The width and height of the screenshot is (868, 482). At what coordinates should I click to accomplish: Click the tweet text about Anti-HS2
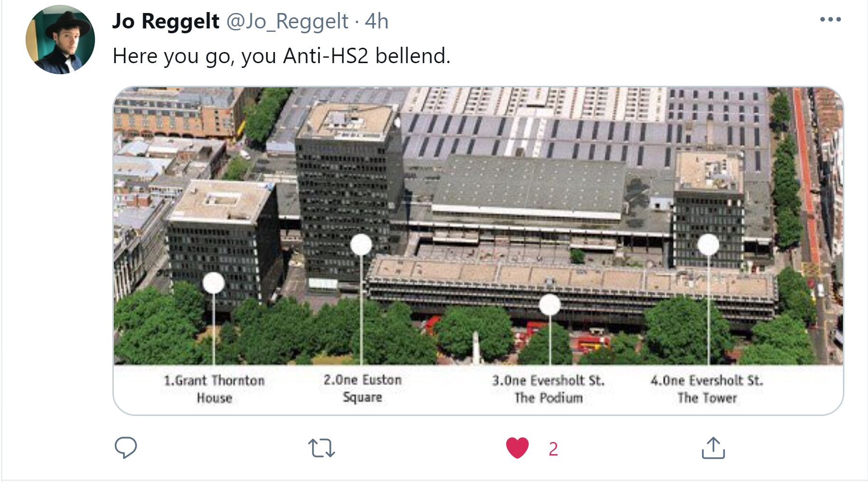282,56
